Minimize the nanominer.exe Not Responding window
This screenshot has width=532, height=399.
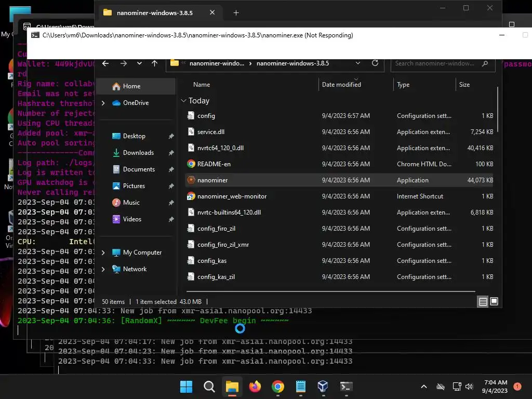pyautogui.click(x=502, y=35)
